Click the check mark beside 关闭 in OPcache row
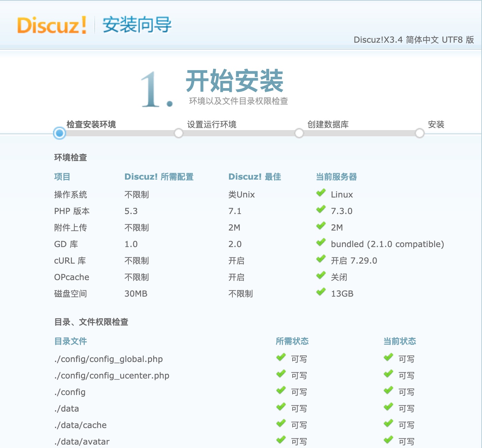Viewport: 482px width, 448px height. [321, 276]
